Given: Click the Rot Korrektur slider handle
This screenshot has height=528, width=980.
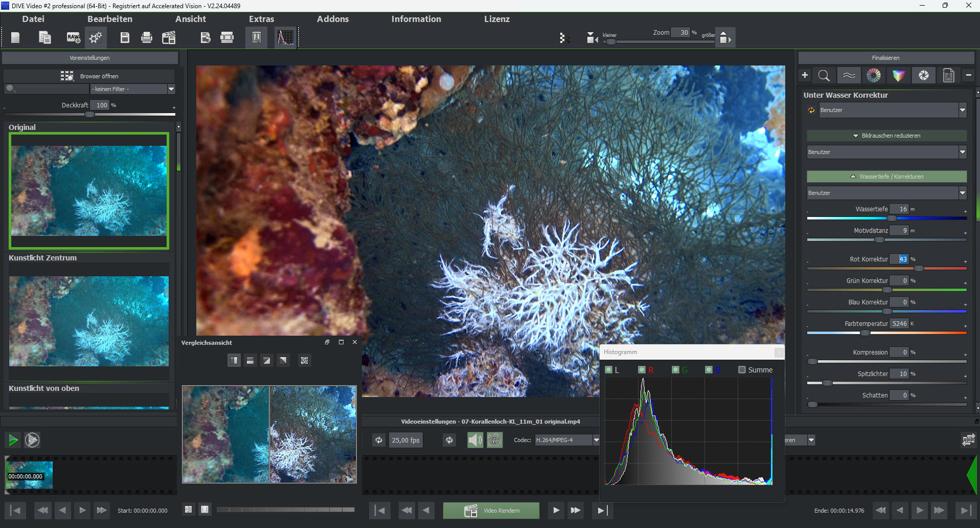Looking at the screenshot, I should [919, 268].
